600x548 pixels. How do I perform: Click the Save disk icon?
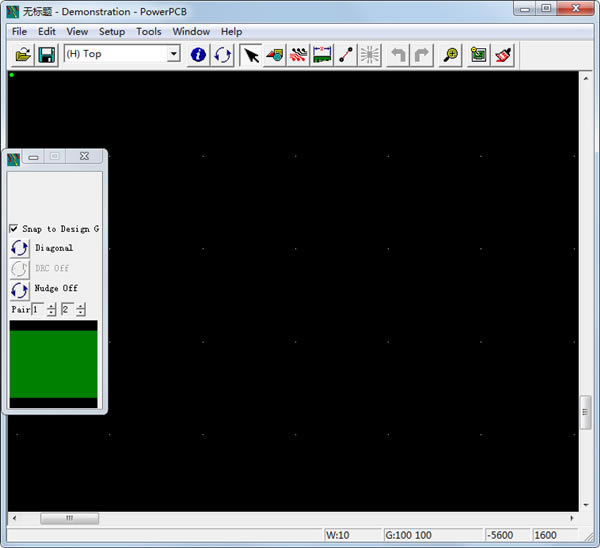pos(46,54)
